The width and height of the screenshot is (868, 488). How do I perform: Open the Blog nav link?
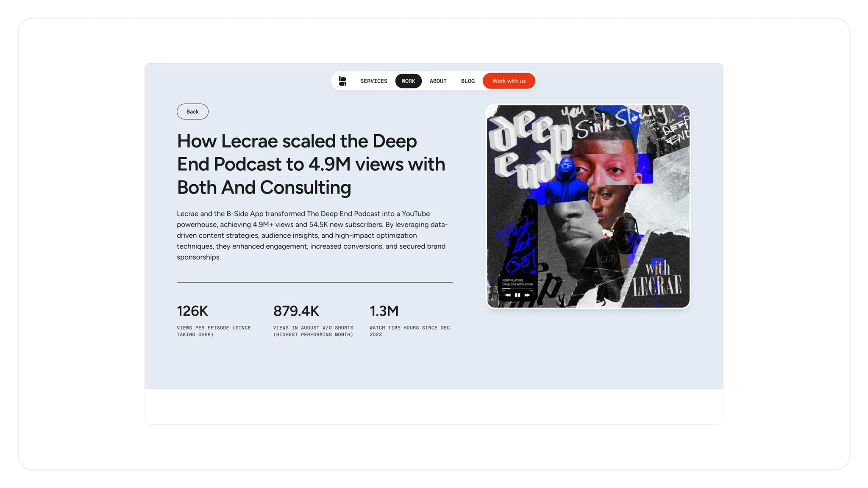coord(467,81)
